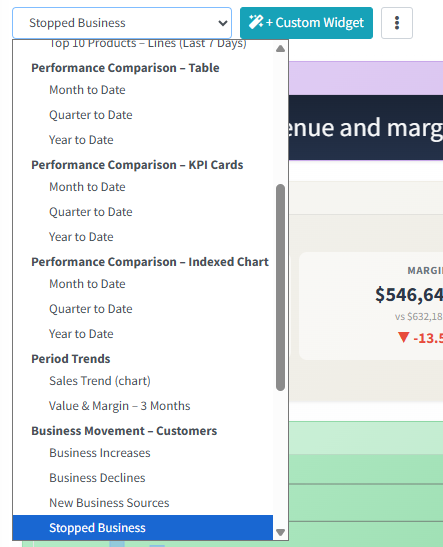Click the red down-triangle decline indicator
The height and width of the screenshot is (547, 443).
tap(404, 337)
